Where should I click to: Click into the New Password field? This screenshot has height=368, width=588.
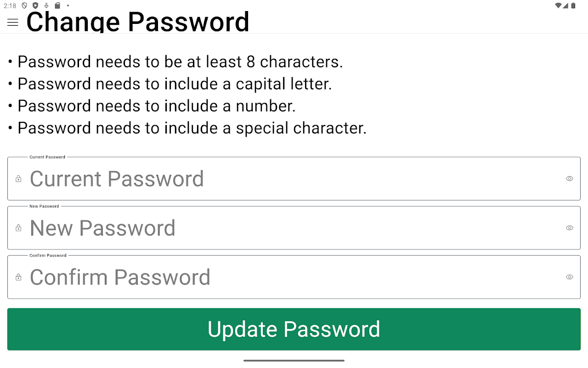(294, 228)
